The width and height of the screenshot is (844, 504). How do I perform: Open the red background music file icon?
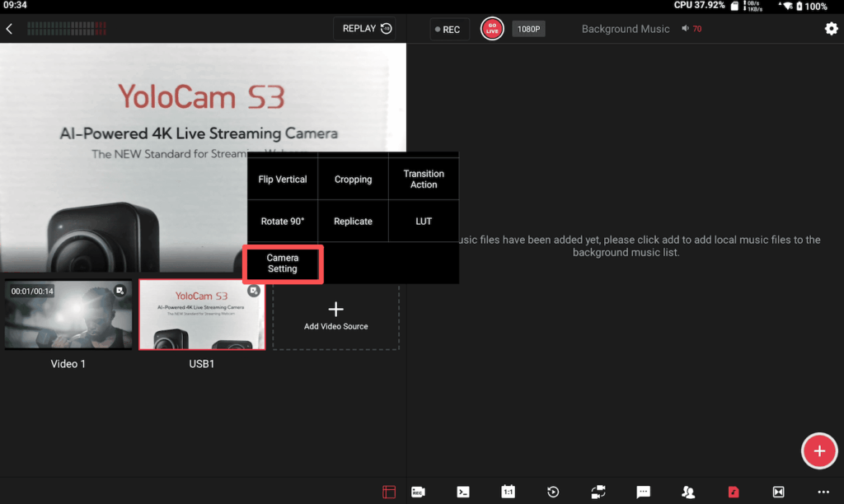(734, 492)
